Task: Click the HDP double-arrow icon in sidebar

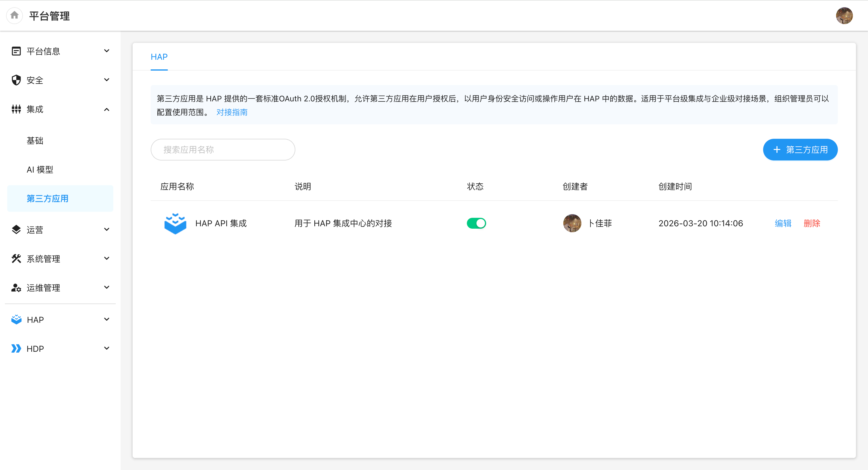Action: pos(16,348)
